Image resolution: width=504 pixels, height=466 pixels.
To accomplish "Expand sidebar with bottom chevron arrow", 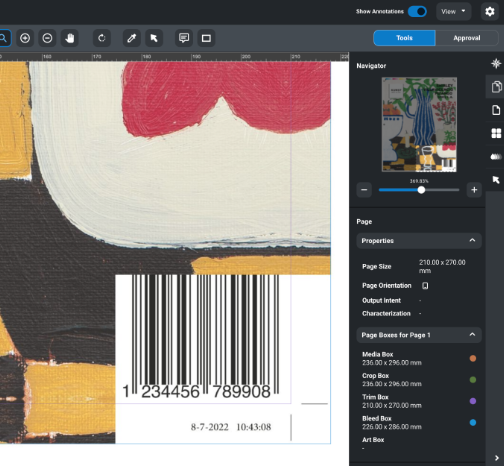I will pos(496,458).
